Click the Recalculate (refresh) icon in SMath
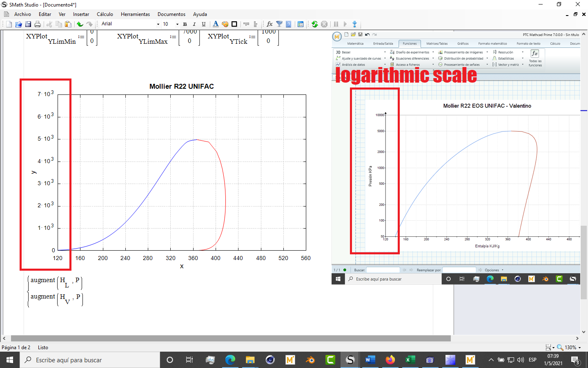This screenshot has width=588, height=368. (314, 24)
